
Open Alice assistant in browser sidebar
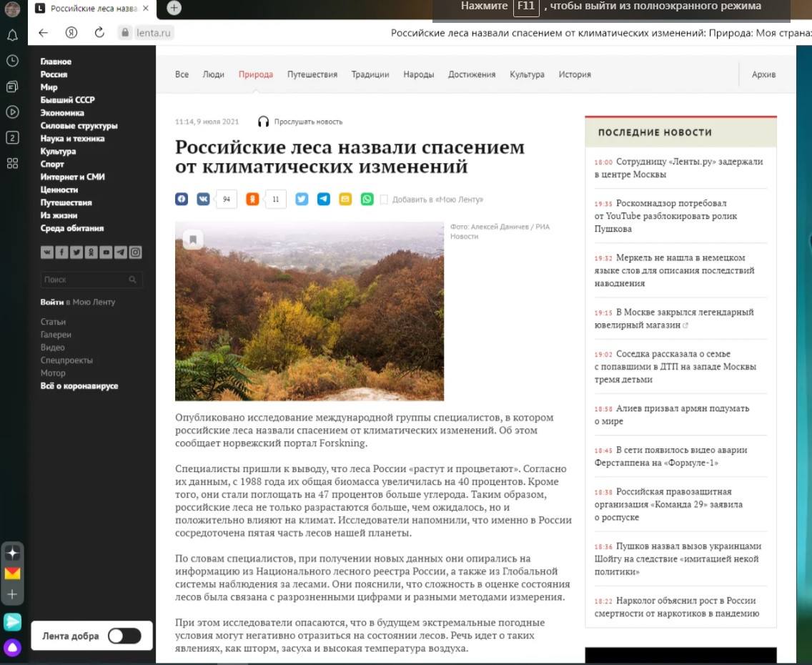tap(13, 648)
